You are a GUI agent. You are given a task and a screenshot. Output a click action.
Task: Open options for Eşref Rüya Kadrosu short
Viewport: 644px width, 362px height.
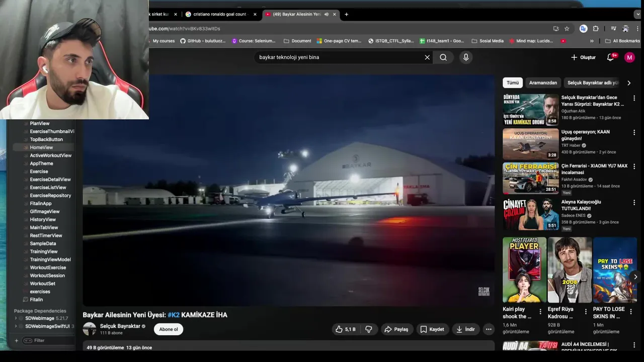point(586,312)
